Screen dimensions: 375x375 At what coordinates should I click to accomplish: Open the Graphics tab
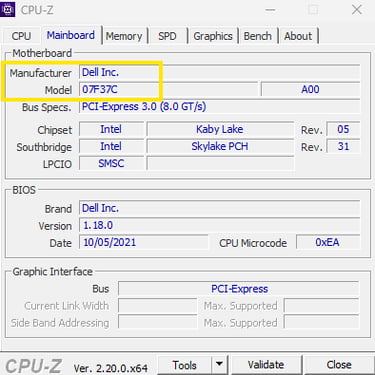213,36
